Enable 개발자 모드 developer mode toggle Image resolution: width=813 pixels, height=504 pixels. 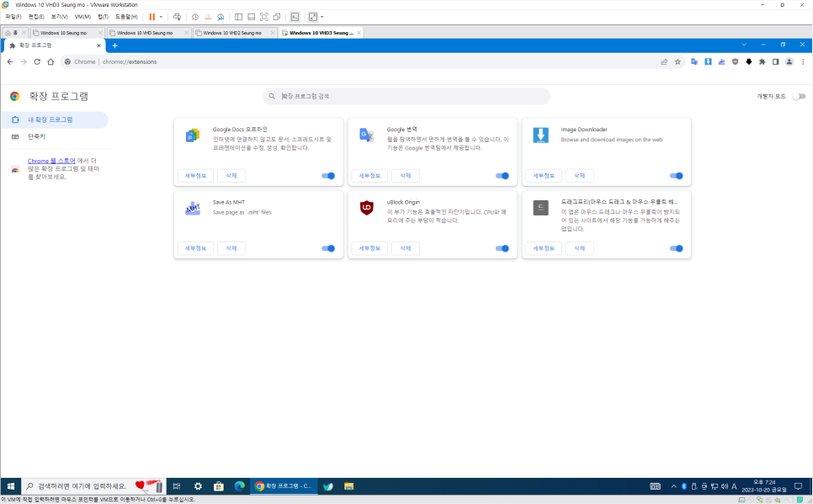(x=799, y=97)
